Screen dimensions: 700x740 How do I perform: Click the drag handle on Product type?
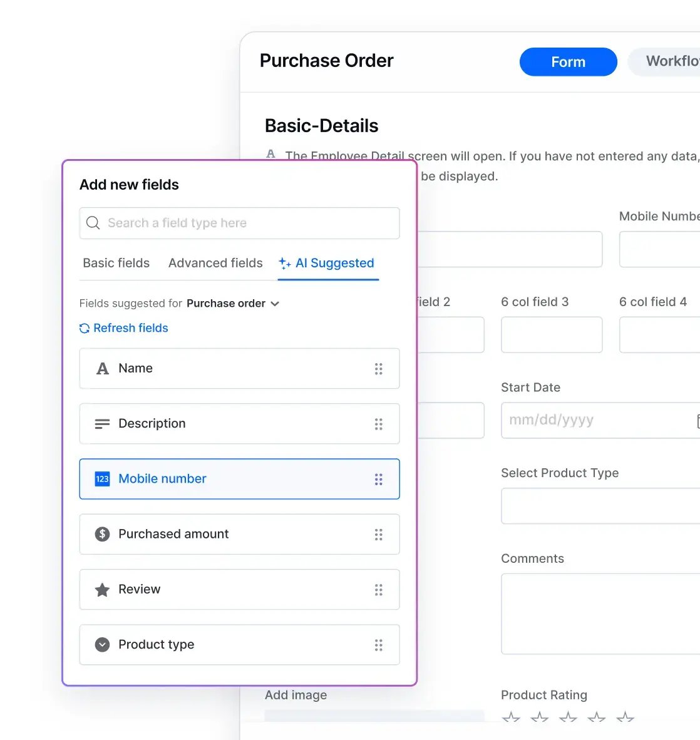pos(378,645)
